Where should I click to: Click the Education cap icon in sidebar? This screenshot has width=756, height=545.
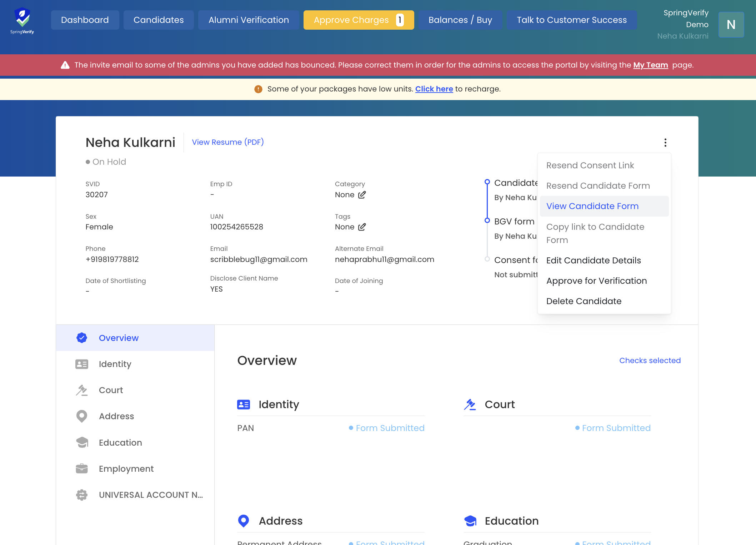pos(82,442)
